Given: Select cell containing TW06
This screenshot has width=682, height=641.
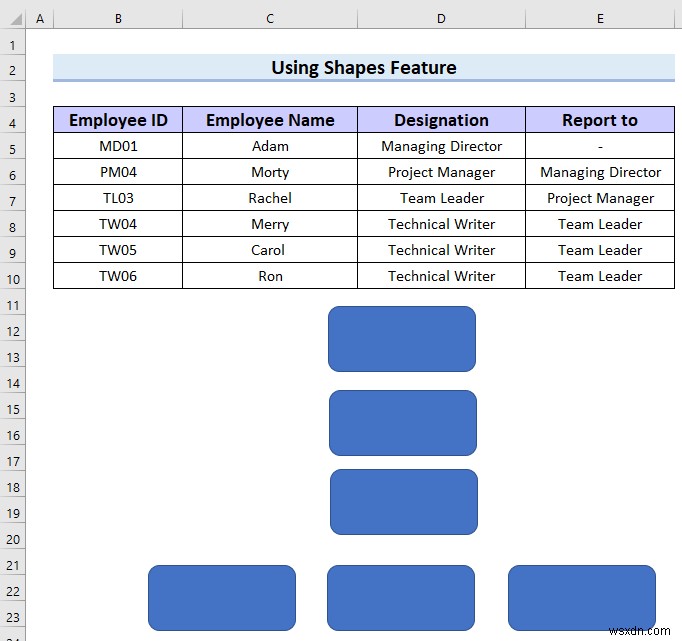Looking at the screenshot, I should tap(118, 276).
